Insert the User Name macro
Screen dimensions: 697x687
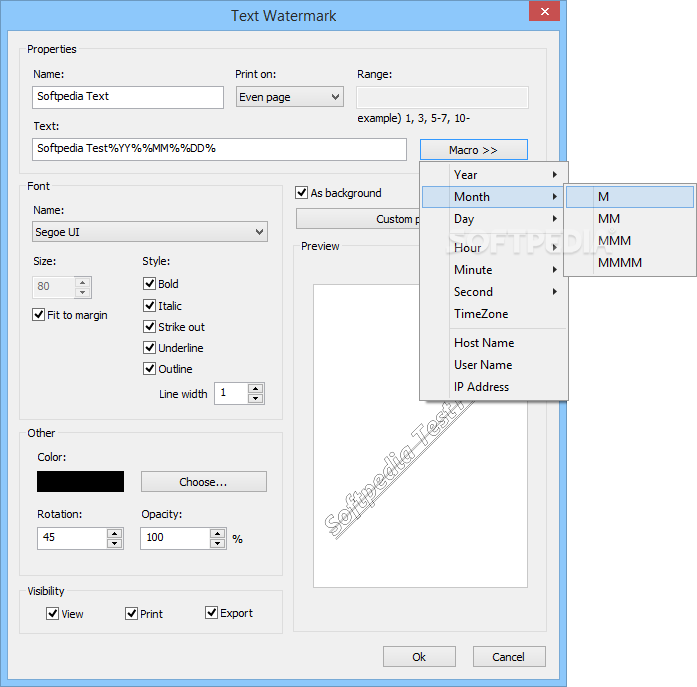coord(494,365)
